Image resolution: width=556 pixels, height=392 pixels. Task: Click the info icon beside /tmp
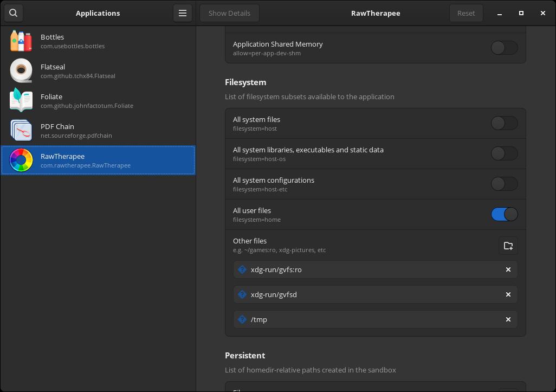242,319
